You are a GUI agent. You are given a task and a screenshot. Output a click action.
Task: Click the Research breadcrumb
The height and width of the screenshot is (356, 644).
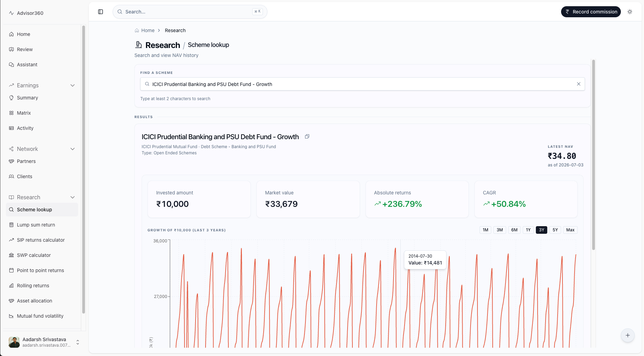pos(175,30)
